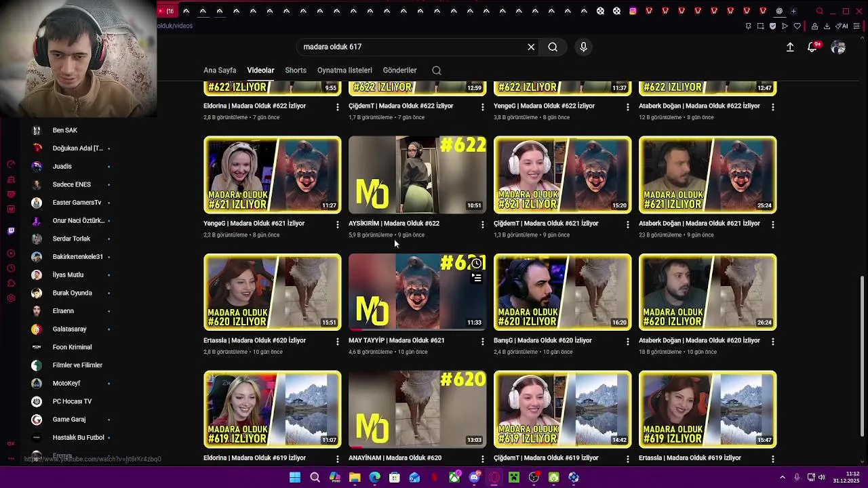Open the Oynatma listeleri tab
This screenshot has width=868, height=488.
point(344,70)
